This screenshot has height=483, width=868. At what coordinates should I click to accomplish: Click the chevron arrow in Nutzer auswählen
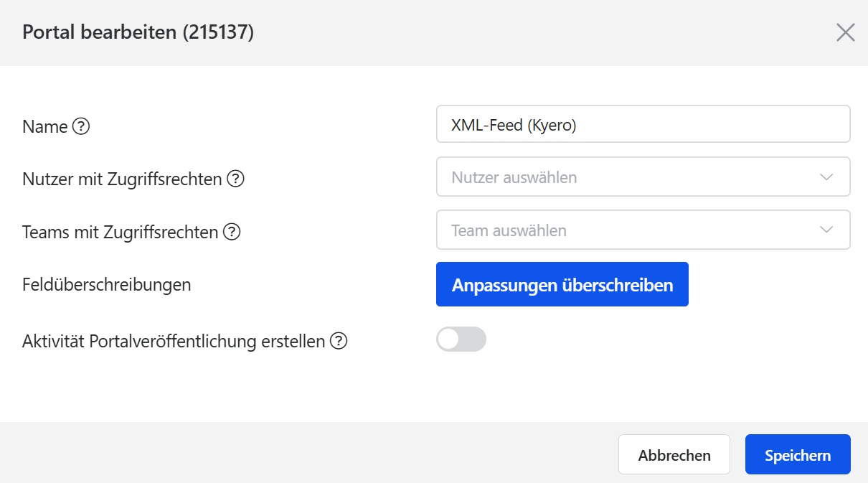point(826,177)
